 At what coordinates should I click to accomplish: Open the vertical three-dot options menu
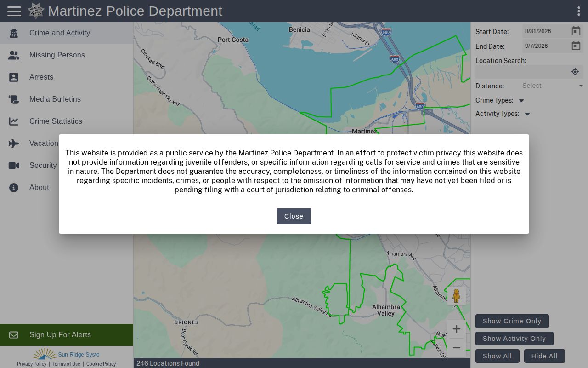pos(578,11)
